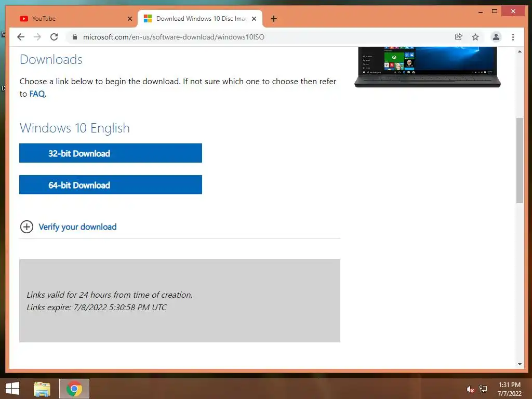The width and height of the screenshot is (532, 399).
Task: Click the scroll up arrow
Action: tap(520, 51)
